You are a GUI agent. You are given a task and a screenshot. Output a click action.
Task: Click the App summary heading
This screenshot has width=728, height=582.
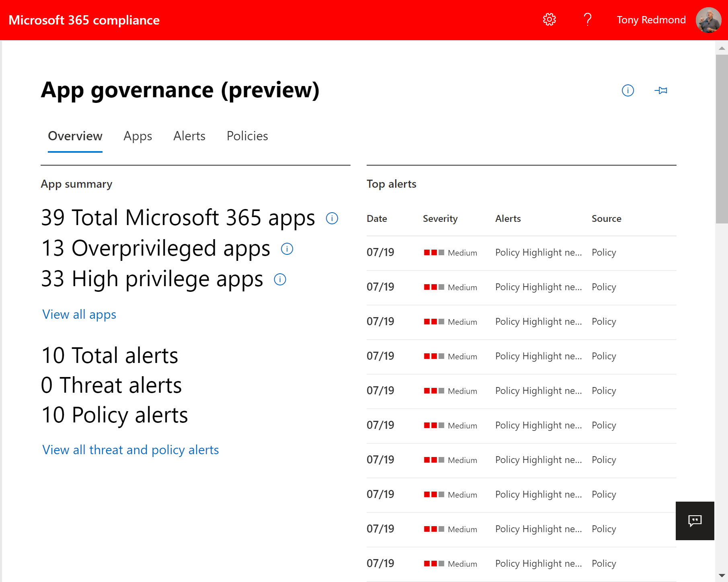(76, 184)
